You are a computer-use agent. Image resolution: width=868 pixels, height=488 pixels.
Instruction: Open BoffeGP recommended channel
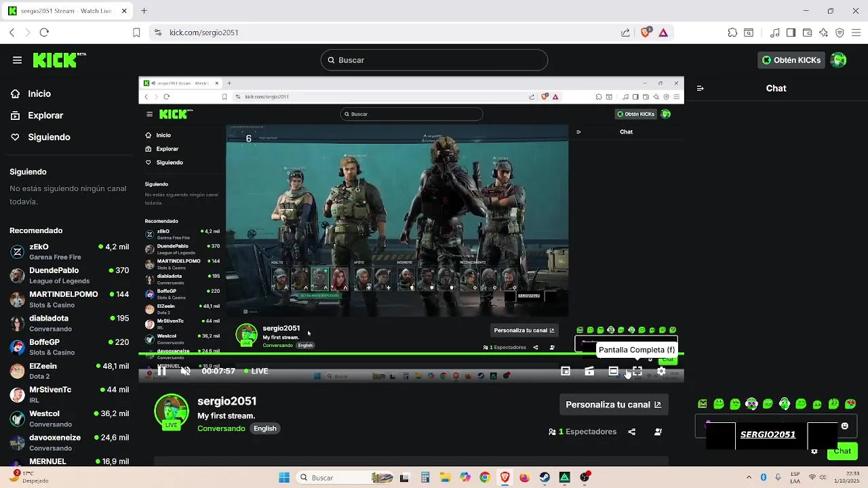[69, 347]
